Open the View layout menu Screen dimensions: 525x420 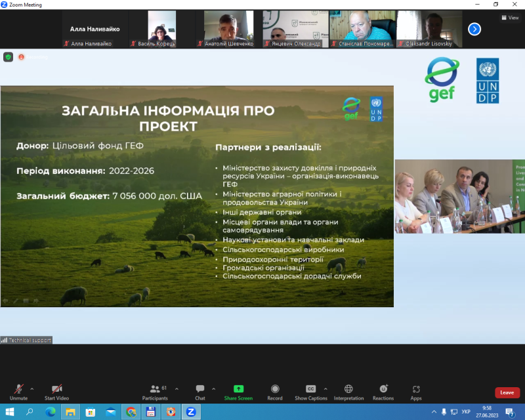[509, 18]
